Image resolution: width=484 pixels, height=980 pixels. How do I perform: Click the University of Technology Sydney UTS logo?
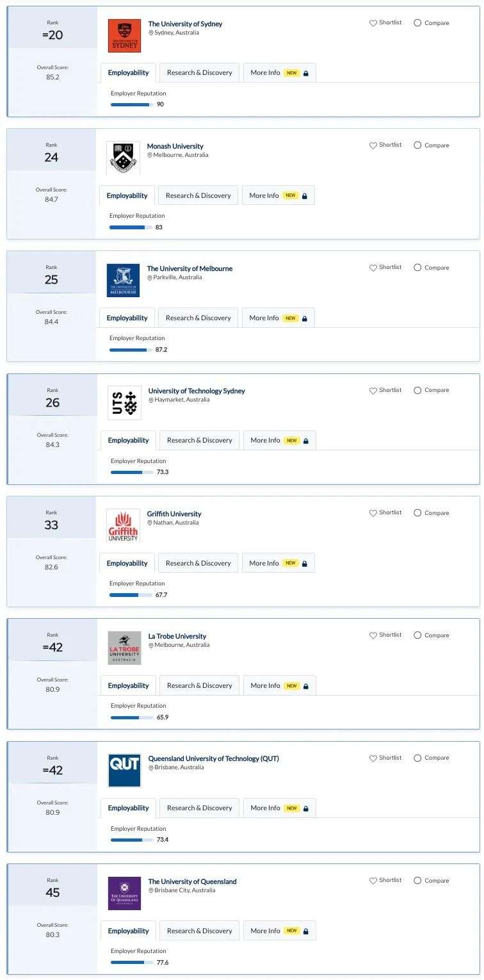(124, 403)
